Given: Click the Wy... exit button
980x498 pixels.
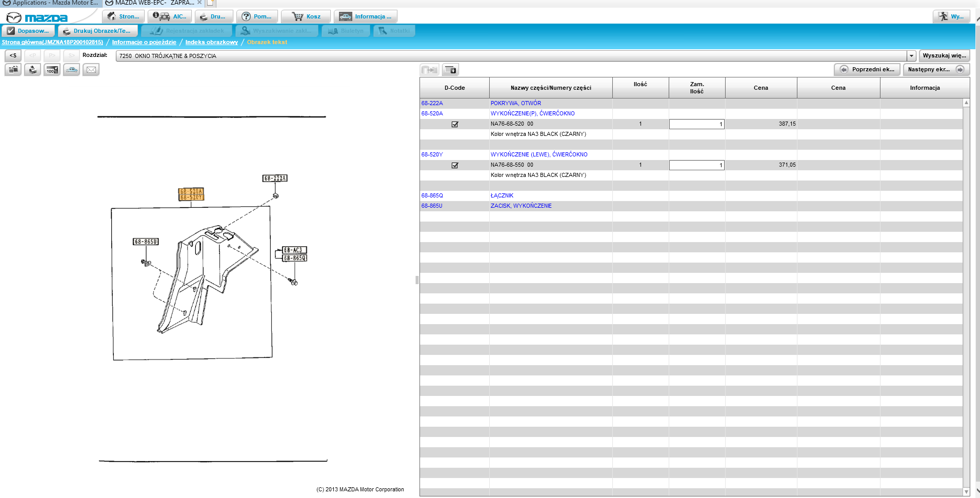Looking at the screenshot, I should point(951,16).
